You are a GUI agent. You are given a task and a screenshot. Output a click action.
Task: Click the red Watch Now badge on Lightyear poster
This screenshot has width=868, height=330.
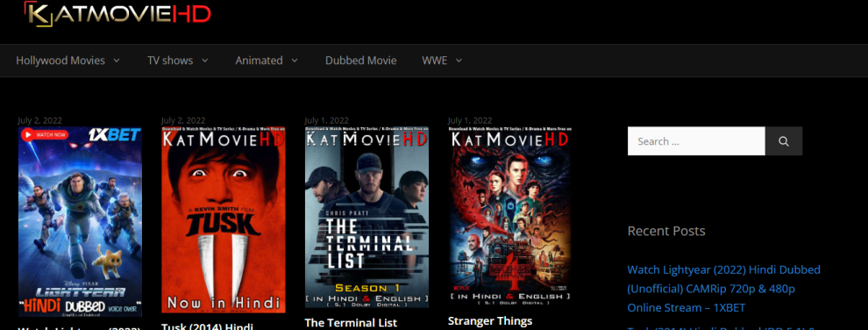(45, 134)
